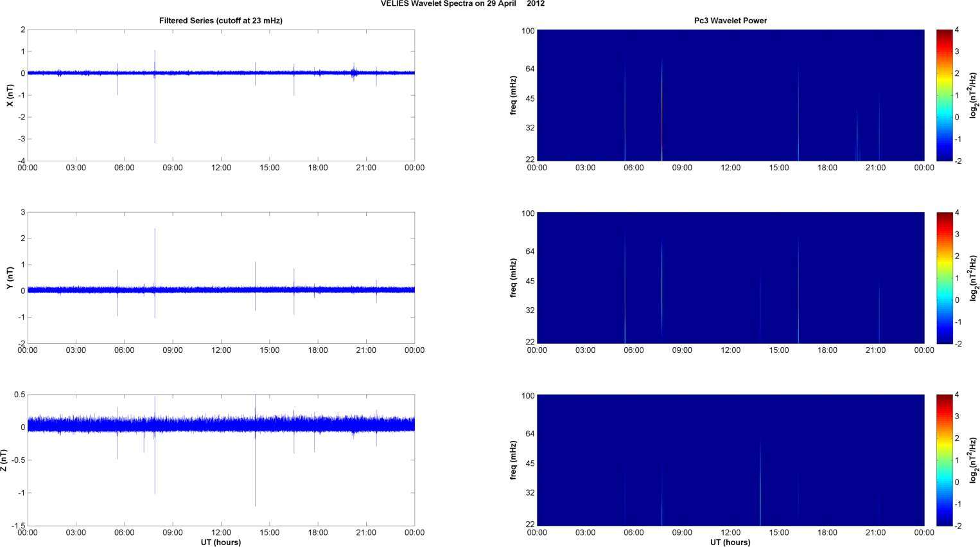Click the 12:00 tick under the X time series
This screenshot has height=547, width=980.
[221, 168]
